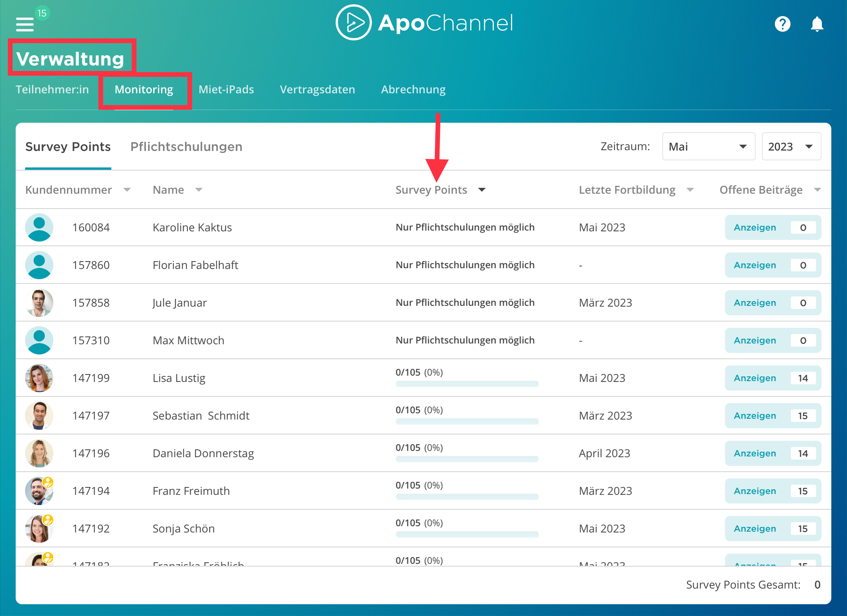847x616 pixels.
Task: Click Sonja Schön's profile photo
Action: tap(39, 529)
